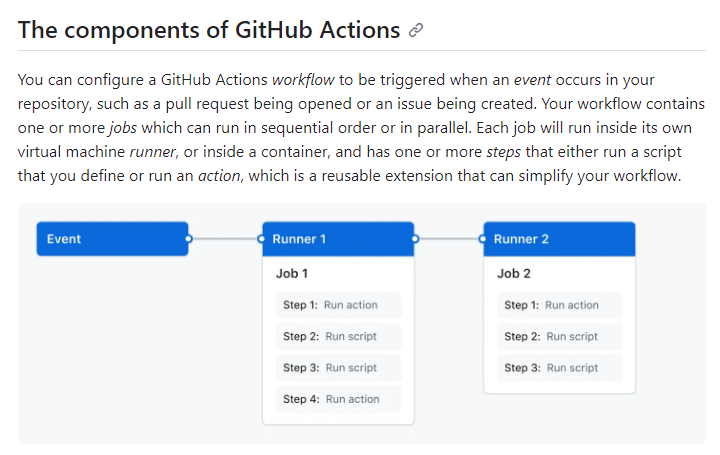720x455 pixels.
Task: Select Job 1 Step 3: Run script
Action: click(x=338, y=368)
